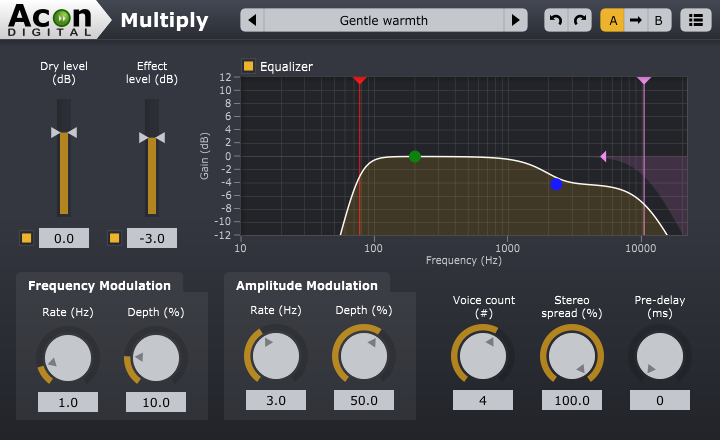Screen dimensions: 720x440
Task: Click the Amplitude Modulation Rate knob
Action: tap(276, 356)
